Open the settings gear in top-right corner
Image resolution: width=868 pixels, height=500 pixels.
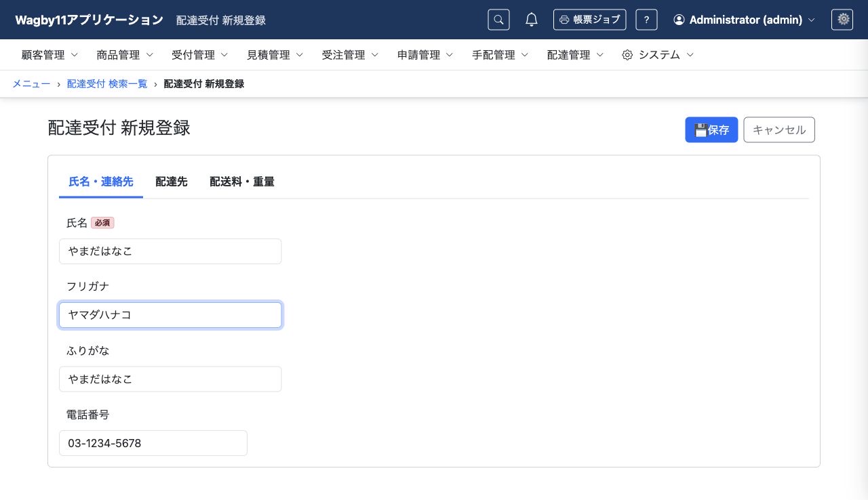coord(842,20)
